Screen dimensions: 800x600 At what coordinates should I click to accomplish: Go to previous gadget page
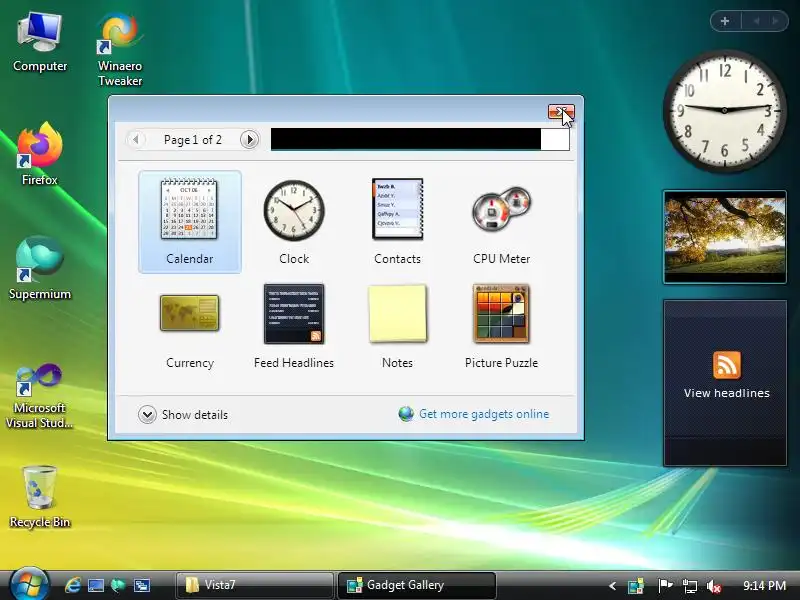(136, 139)
